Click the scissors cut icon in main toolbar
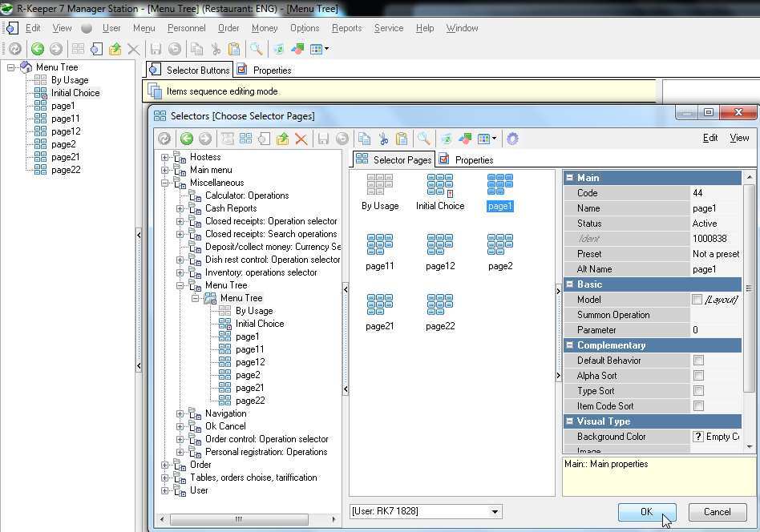 (x=216, y=49)
